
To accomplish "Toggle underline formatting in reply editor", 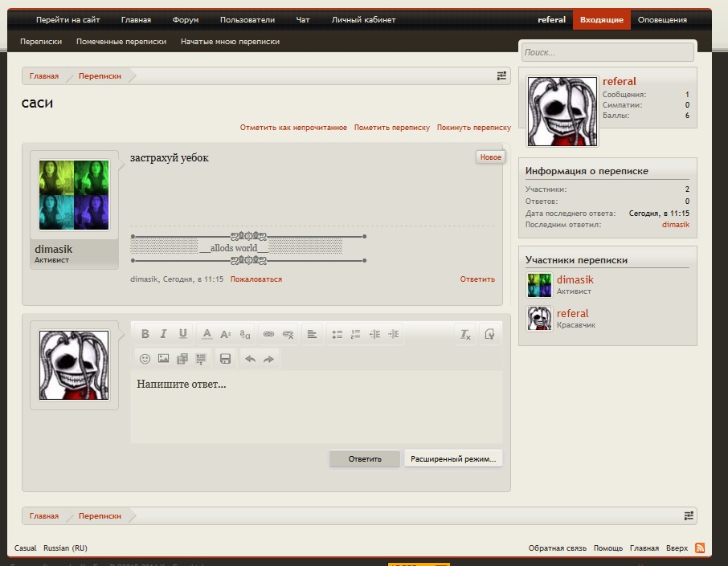I will (183, 334).
